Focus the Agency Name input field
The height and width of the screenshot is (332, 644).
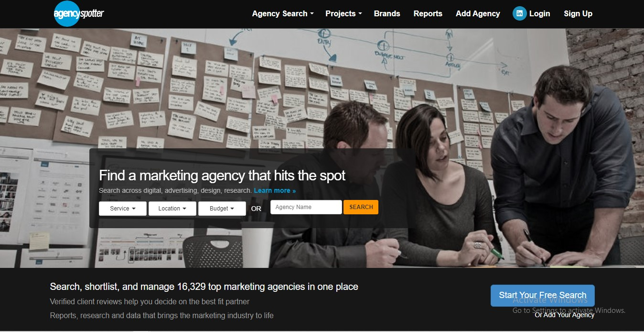pos(306,207)
